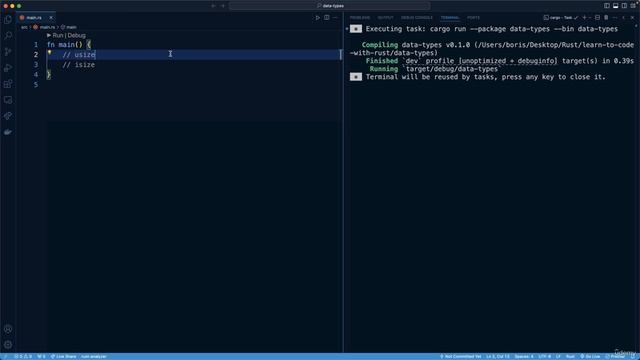The width and height of the screenshot is (640, 360).
Task: Click 'fn main()' text on line 1
Action: click(x=65, y=44)
